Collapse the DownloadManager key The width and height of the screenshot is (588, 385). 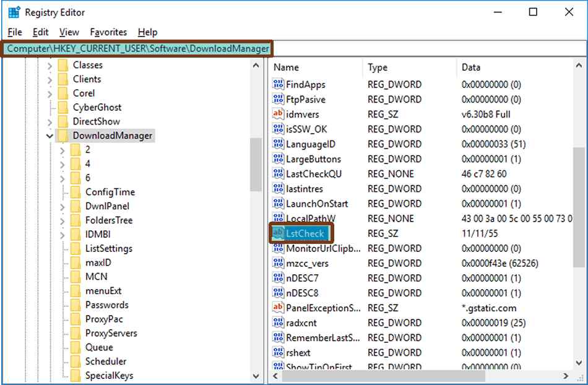[50, 135]
